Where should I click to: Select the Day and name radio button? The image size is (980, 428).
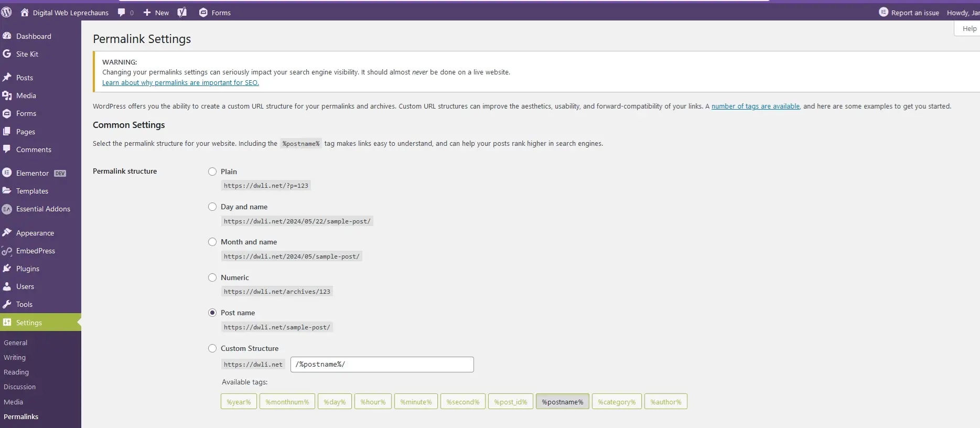click(x=212, y=207)
